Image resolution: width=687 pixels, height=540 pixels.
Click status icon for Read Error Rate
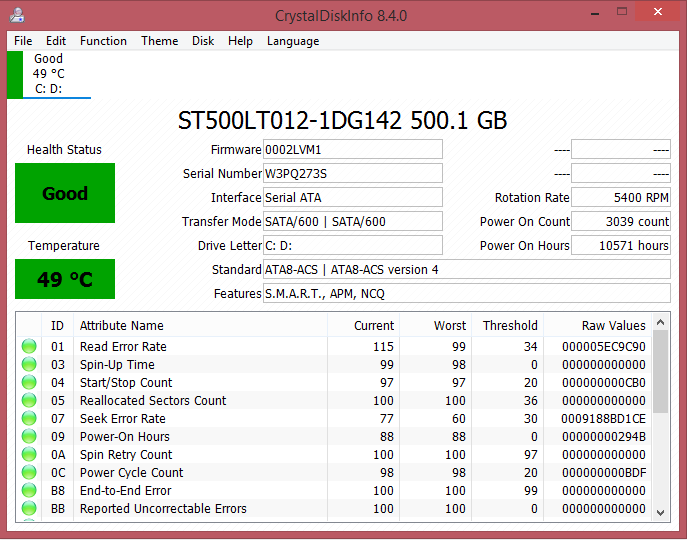click(29, 346)
